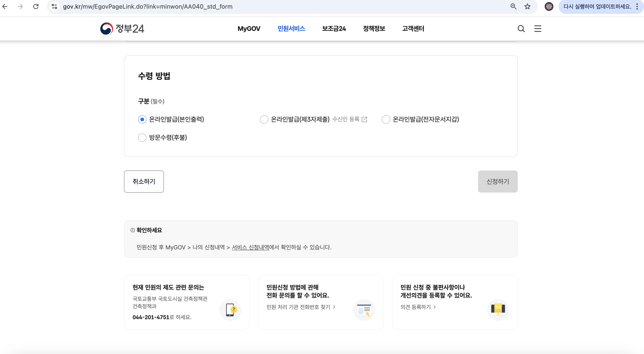
Task: Select 온라인발급(제3자제출) radio button
Action: (264, 120)
